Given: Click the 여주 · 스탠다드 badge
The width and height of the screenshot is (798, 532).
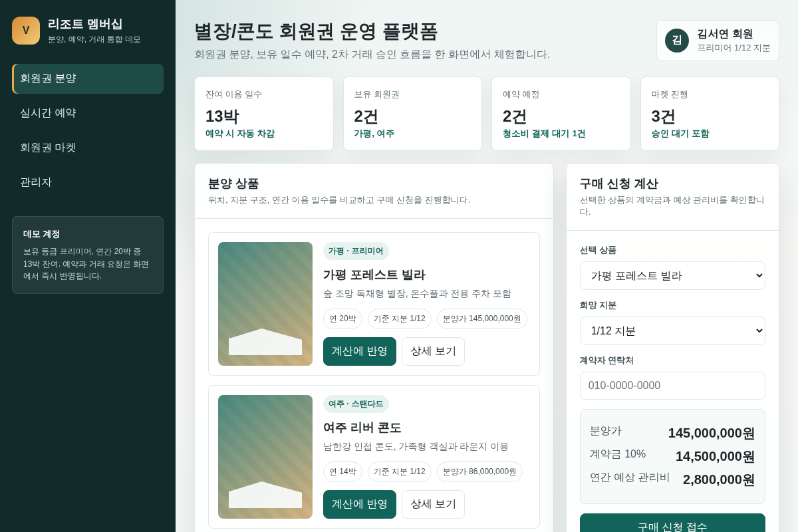Looking at the screenshot, I should [x=356, y=404].
